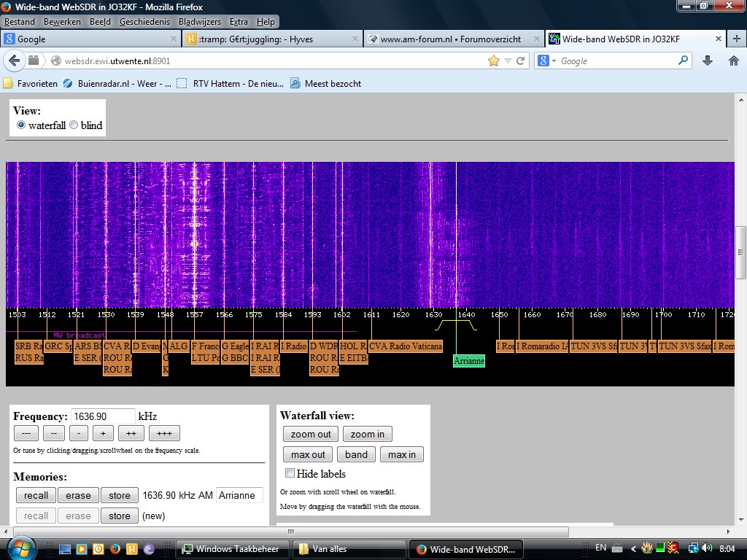Enable the Hide labels checkbox
The image size is (747, 560).
[x=290, y=474]
